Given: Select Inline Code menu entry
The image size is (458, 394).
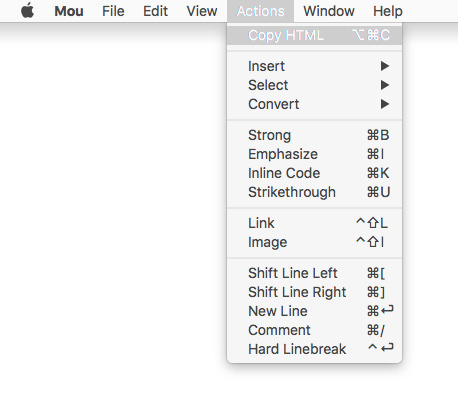Looking at the screenshot, I should pos(314,173).
